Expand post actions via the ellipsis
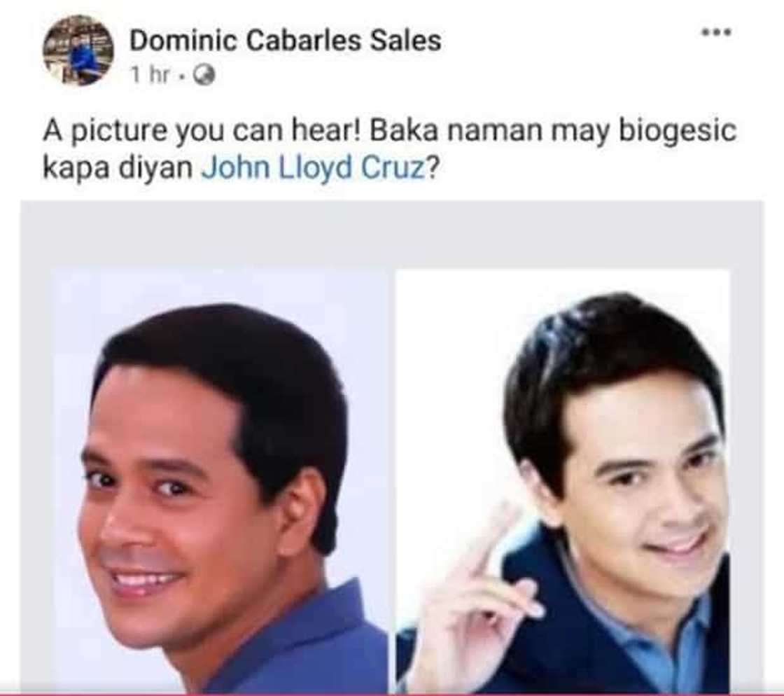The height and width of the screenshot is (696, 784). tap(717, 32)
